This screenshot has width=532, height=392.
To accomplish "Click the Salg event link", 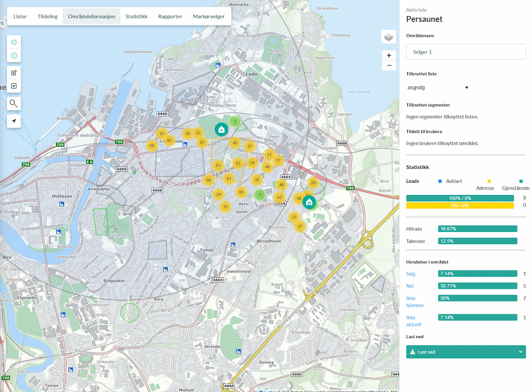I will (410, 274).
